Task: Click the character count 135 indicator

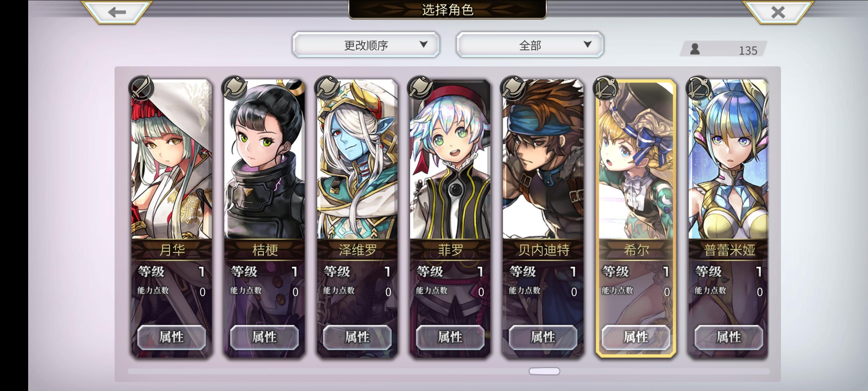Action: [723, 50]
